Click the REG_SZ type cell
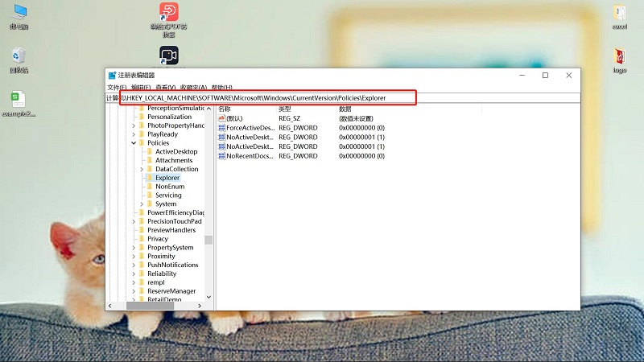Viewport: 644px width, 362px height. point(290,118)
